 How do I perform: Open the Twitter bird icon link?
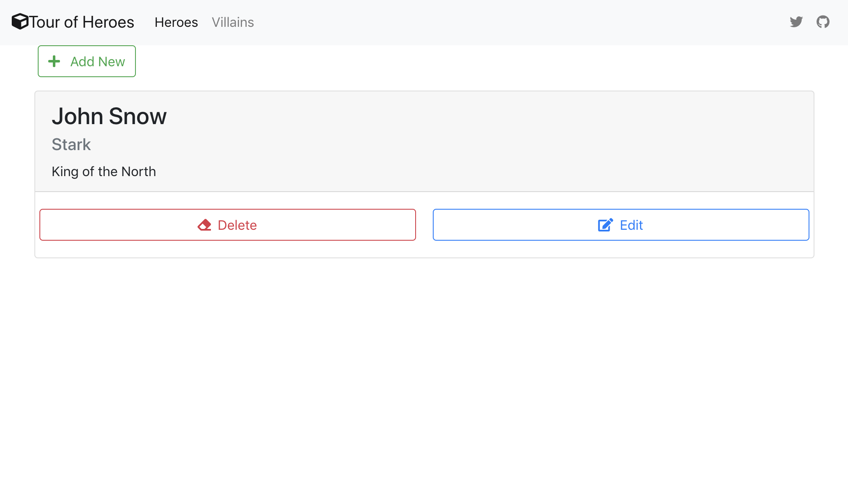pyautogui.click(x=796, y=22)
